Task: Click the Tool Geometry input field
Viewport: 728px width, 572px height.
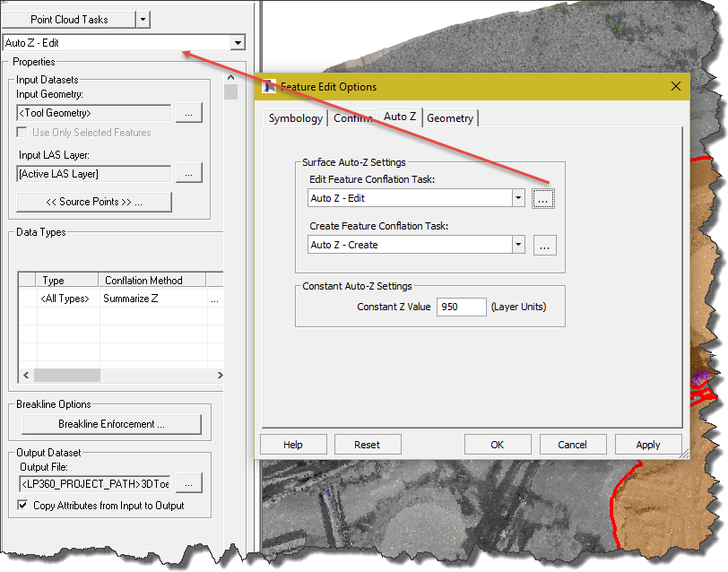Action: [x=94, y=113]
